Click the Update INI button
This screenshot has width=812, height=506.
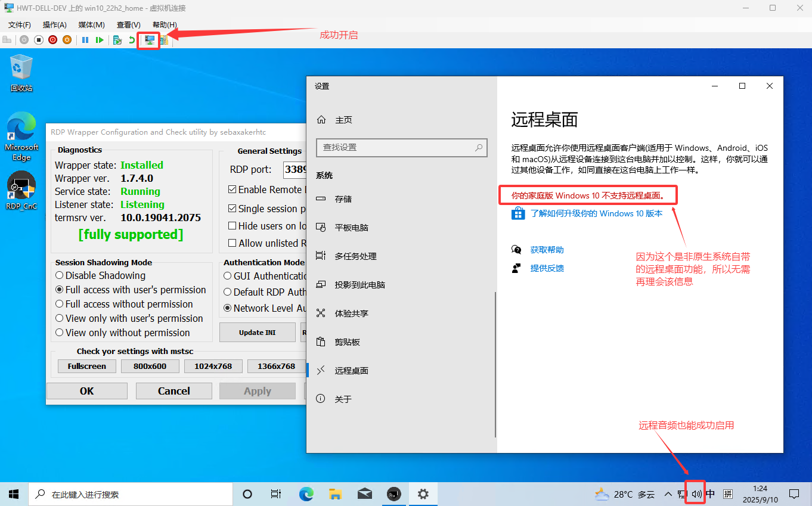[258, 333]
